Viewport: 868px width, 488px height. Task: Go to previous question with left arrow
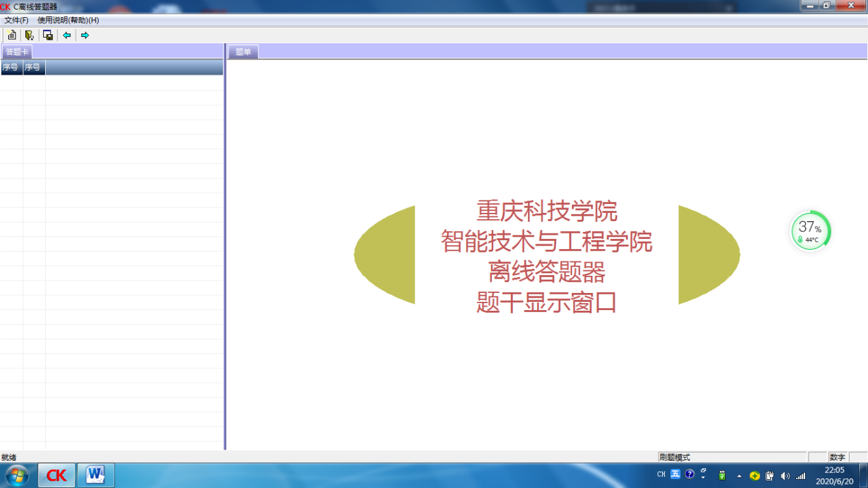pyautogui.click(x=66, y=35)
